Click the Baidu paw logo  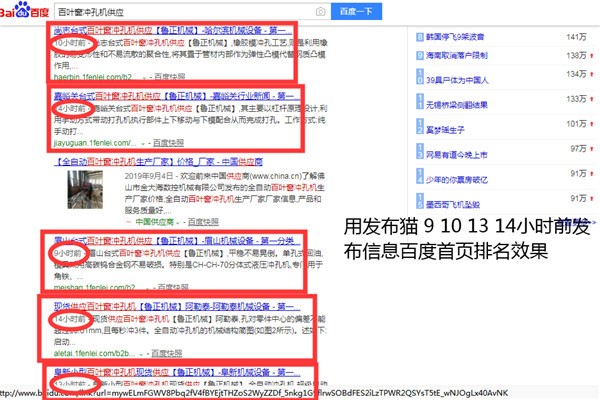pyautogui.click(x=24, y=10)
